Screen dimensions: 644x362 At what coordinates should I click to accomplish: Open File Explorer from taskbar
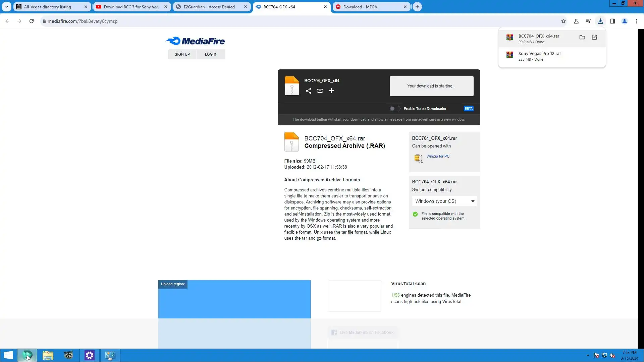click(x=48, y=355)
